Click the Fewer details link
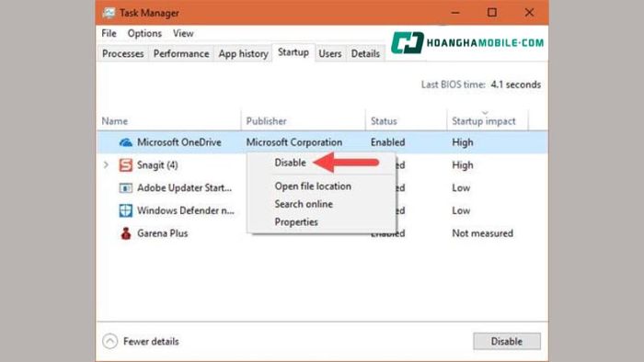 151,341
